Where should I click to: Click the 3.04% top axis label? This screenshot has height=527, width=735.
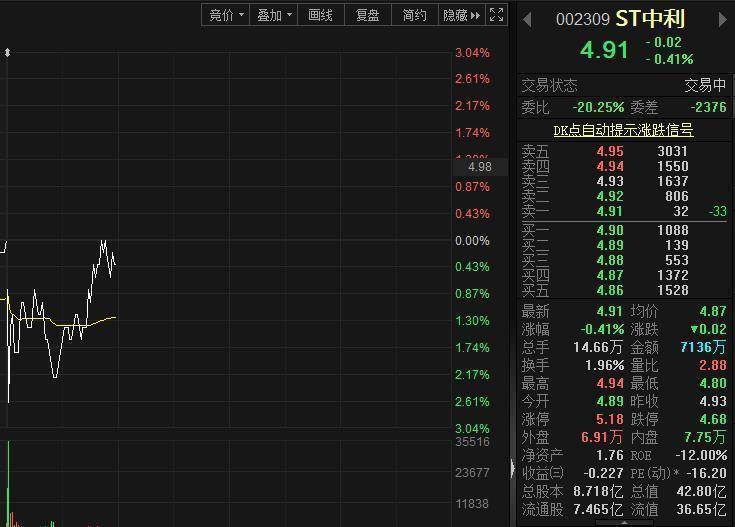[x=472, y=53]
